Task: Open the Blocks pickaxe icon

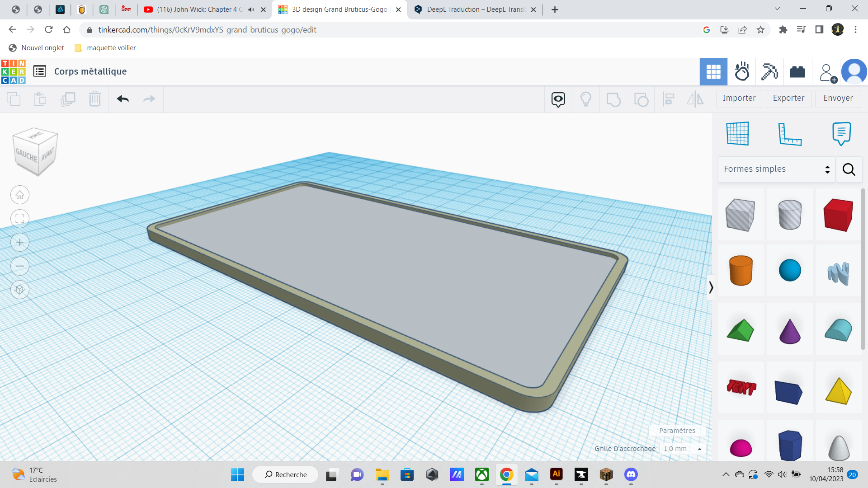Action: [x=769, y=72]
